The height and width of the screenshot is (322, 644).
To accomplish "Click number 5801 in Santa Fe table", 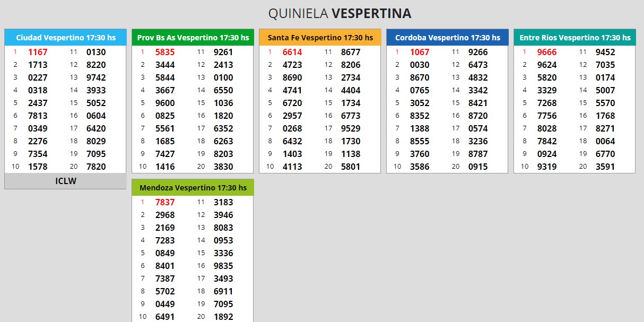I will pos(351,167).
